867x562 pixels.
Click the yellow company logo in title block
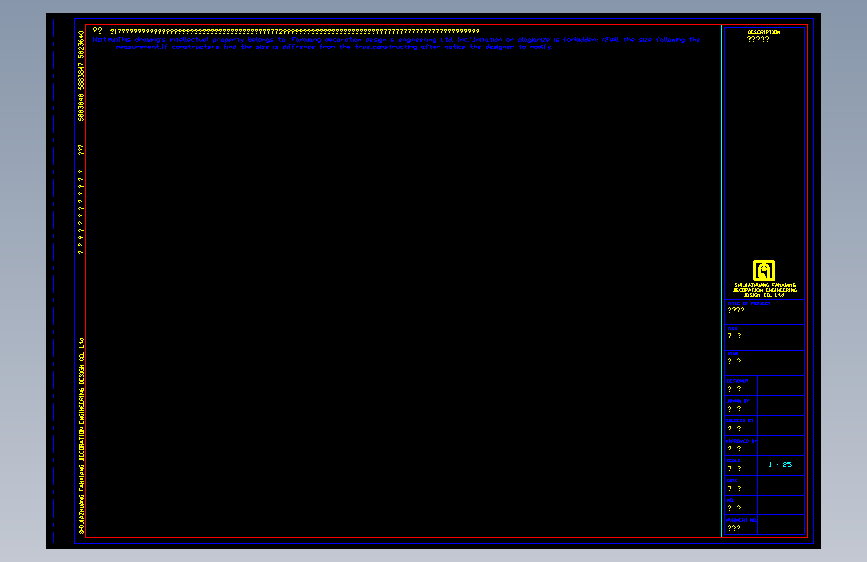click(764, 270)
